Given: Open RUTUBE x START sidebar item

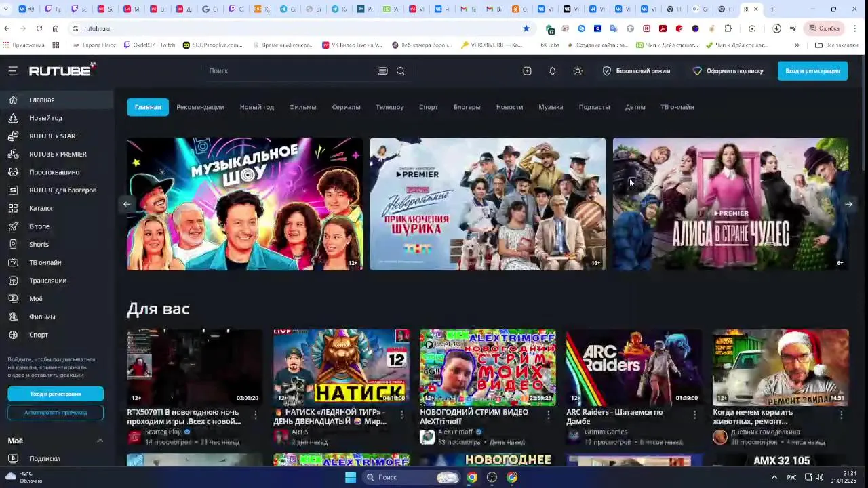Looking at the screenshot, I should (x=57, y=136).
